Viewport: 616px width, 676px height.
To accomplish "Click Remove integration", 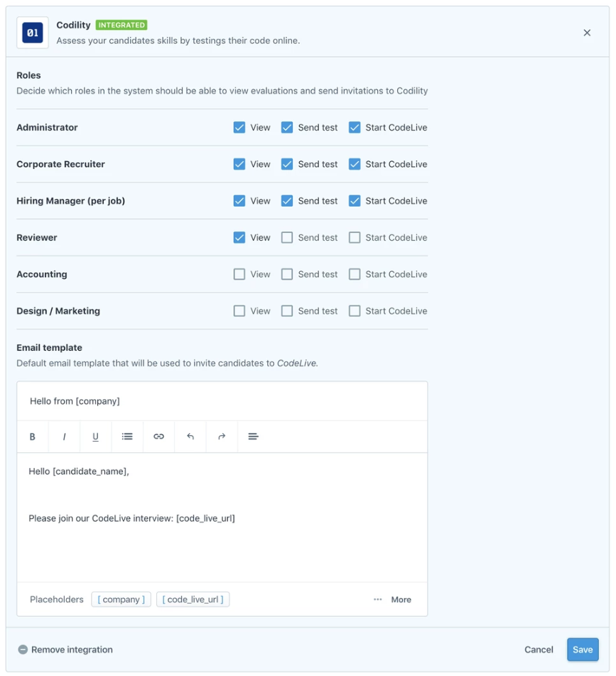I will [65, 649].
